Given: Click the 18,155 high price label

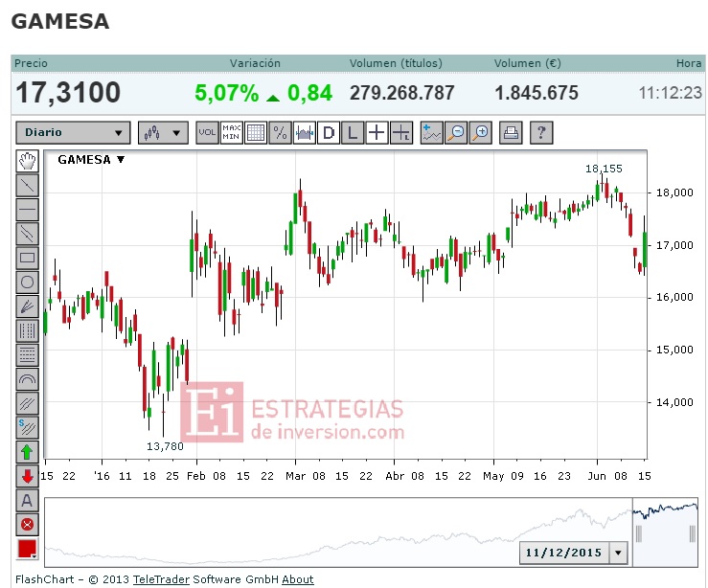Looking at the screenshot, I should (x=604, y=169).
